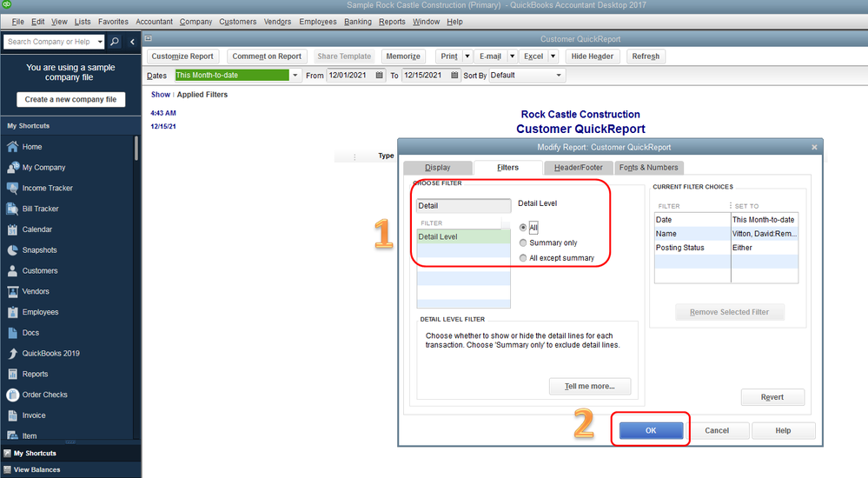The image size is (868, 478).
Task: Open the My Company shortcut icon
Action: pos(13,167)
